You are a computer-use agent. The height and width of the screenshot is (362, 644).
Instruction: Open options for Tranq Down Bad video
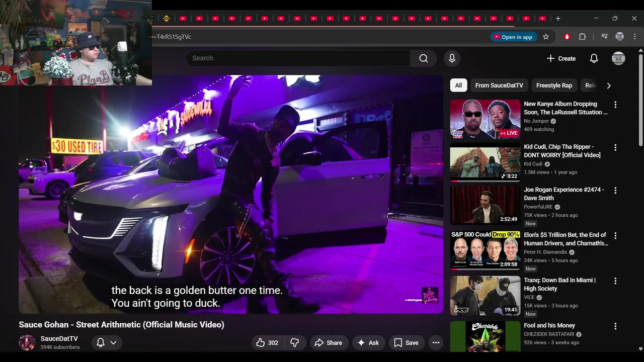click(615, 281)
